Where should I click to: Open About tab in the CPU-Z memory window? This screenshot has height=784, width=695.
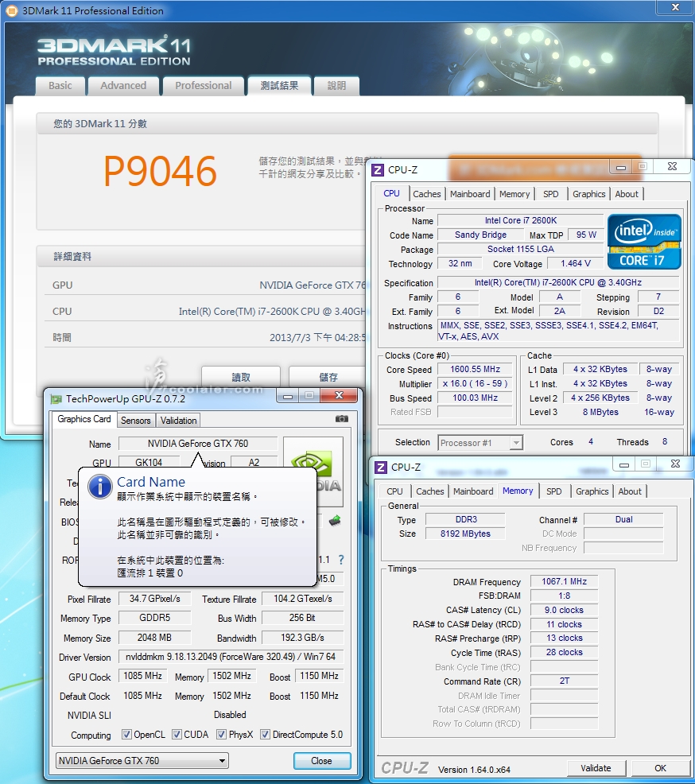pos(630,491)
